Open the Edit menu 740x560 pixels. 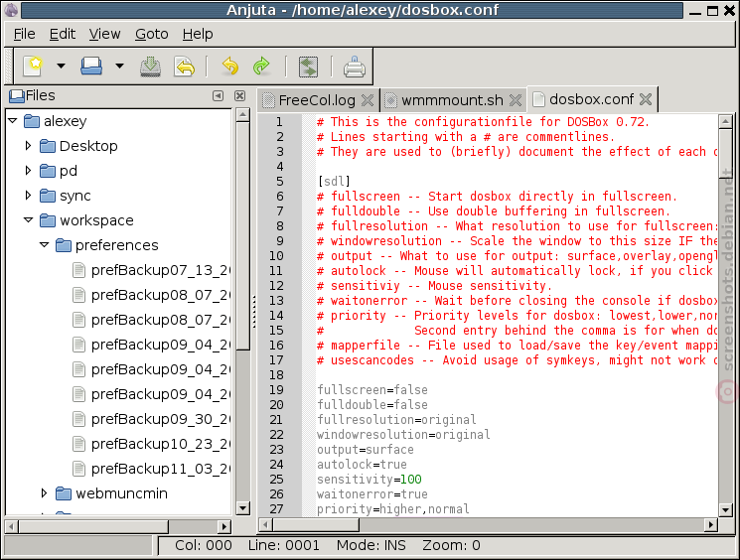pyautogui.click(x=63, y=34)
